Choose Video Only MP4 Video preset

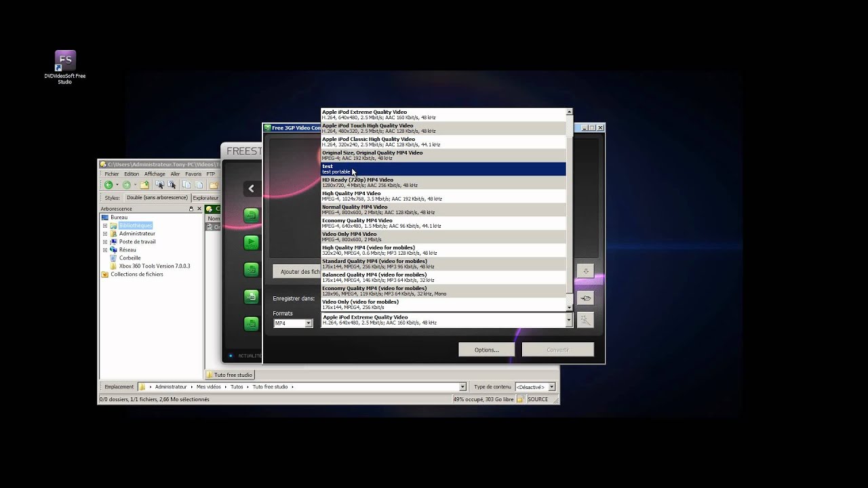tap(443, 237)
